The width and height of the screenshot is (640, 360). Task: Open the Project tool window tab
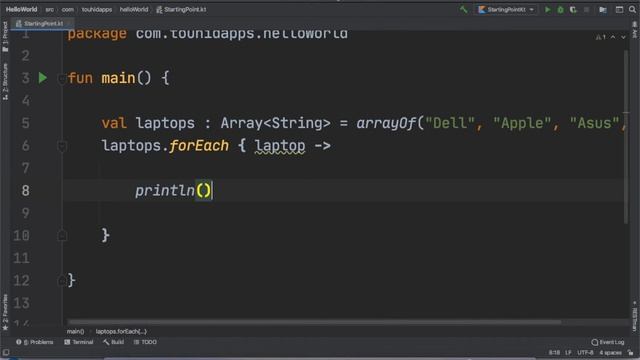tap(5, 37)
